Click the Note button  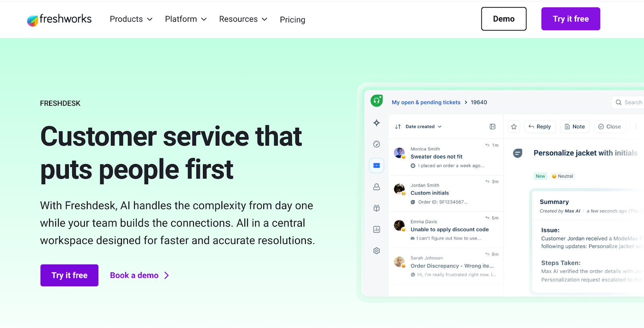(575, 127)
